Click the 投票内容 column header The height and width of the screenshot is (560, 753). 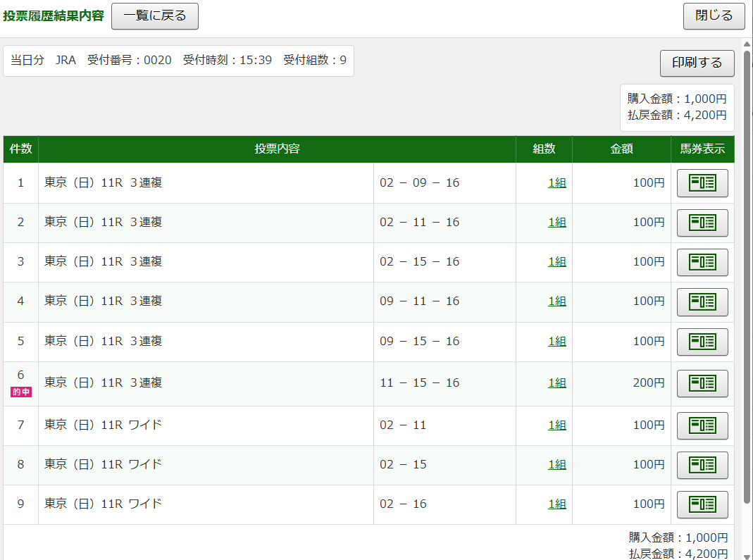coord(277,149)
